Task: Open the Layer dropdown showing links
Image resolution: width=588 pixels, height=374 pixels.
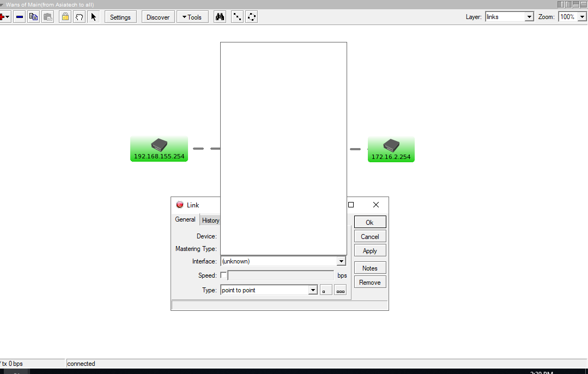Action: click(x=510, y=17)
